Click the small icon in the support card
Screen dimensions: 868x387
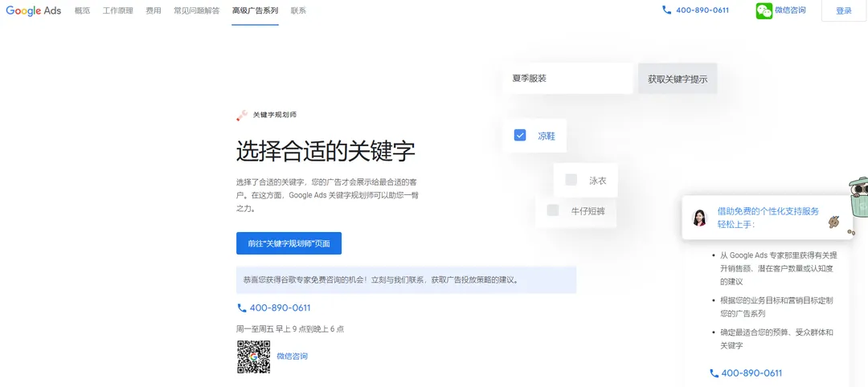834,222
